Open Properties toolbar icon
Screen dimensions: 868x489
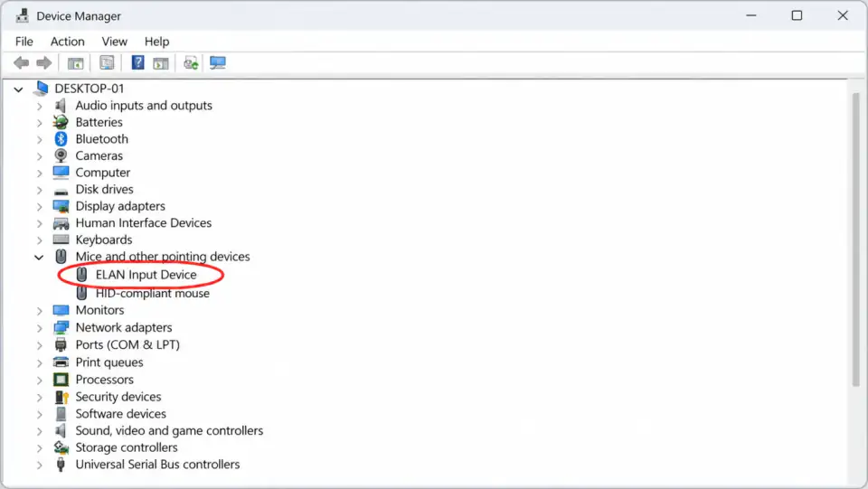pos(107,63)
